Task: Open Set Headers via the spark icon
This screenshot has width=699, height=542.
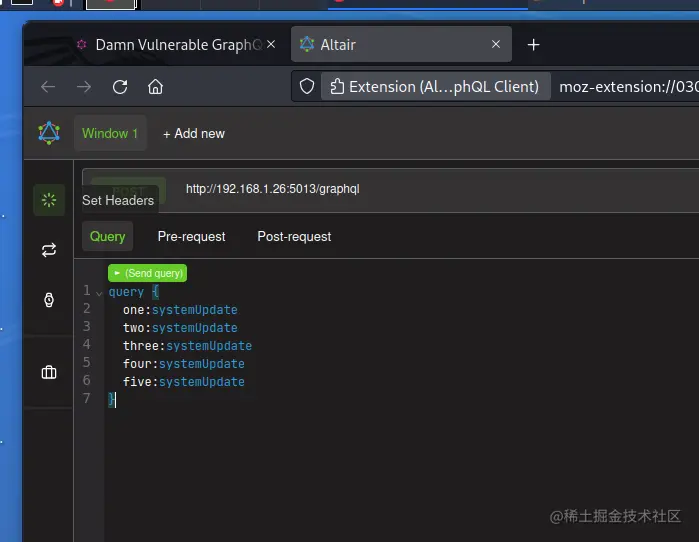Action: tap(49, 200)
